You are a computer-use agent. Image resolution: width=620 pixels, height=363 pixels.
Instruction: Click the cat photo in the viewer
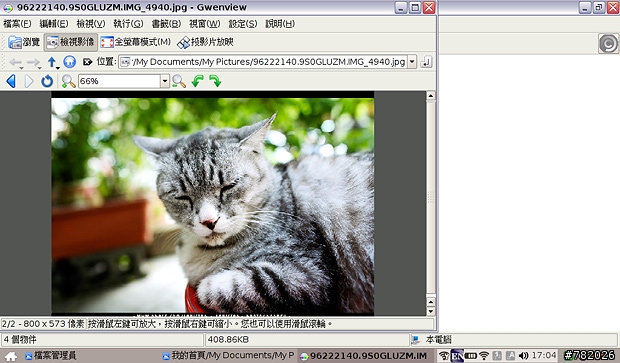click(212, 206)
